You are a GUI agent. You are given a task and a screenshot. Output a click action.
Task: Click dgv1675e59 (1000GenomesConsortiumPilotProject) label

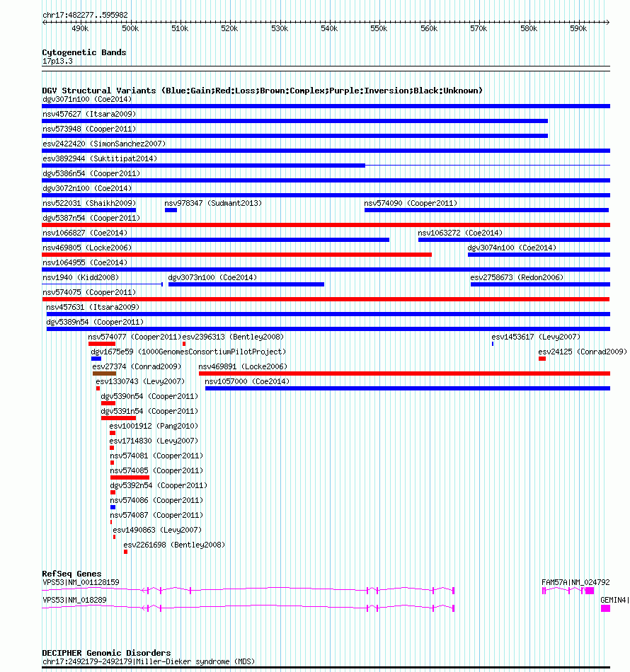pos(188,352)
